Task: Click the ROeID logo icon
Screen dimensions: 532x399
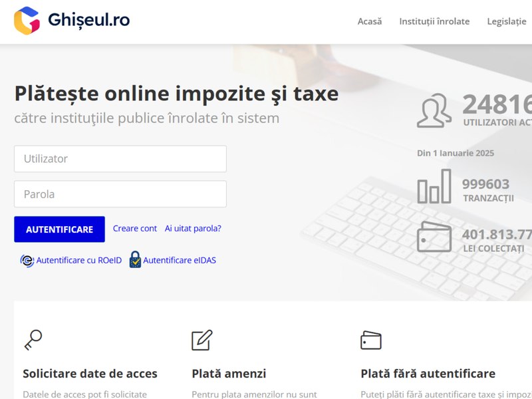Action: coord(27,261)
